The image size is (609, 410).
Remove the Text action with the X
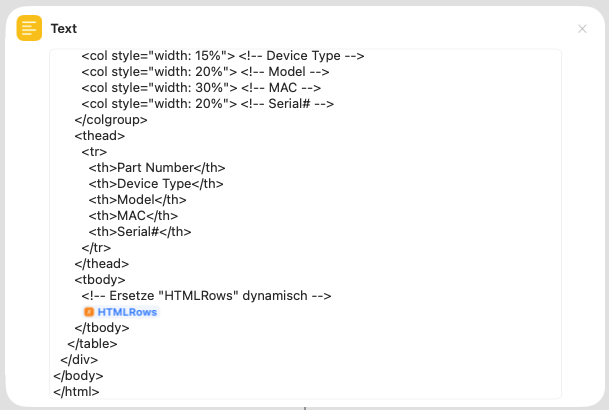pos(582,29)
